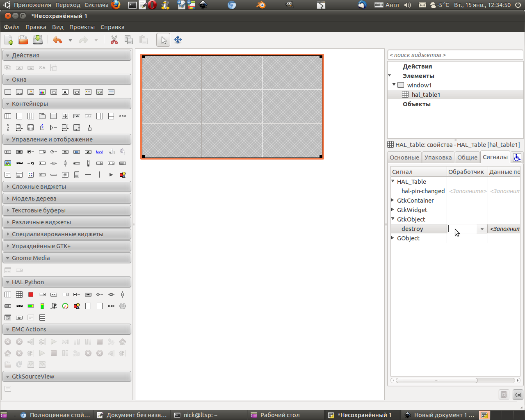Collapse the HAL Python section
This screenshot has width=525, height=420.
tap(67, 282)
